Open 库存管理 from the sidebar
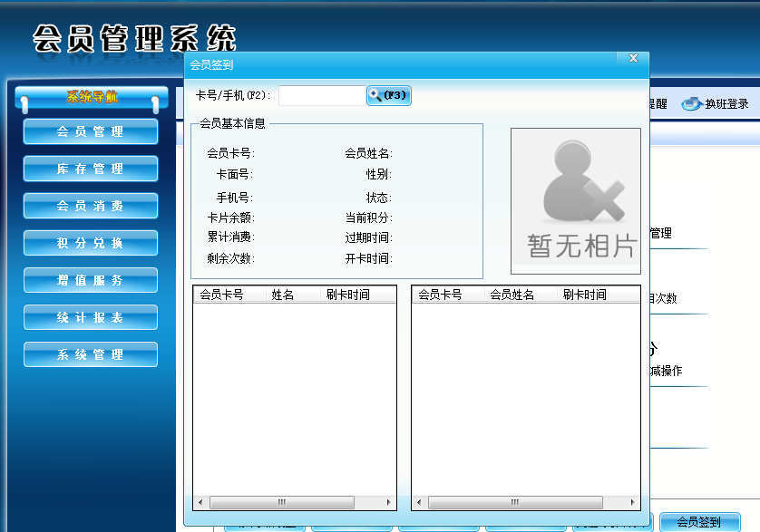Viewport: 760px width, 532px height. [90, 169]
